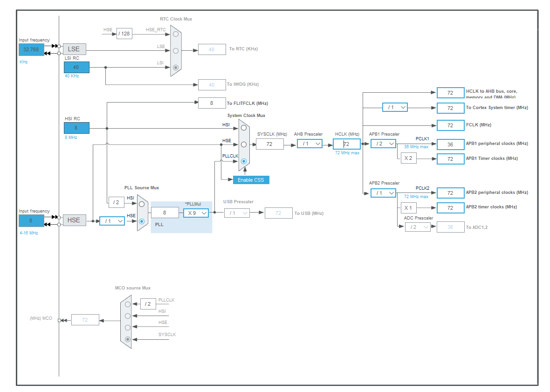Viewport: 550px width, 392px height.
Task: Click the HCLK frequency input field
Action: point(346,144)
